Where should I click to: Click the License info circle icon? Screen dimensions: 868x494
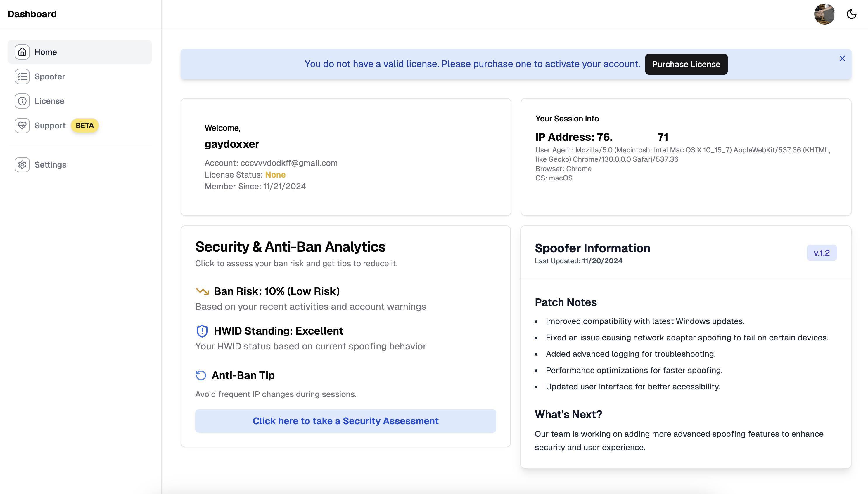point(22,101)
